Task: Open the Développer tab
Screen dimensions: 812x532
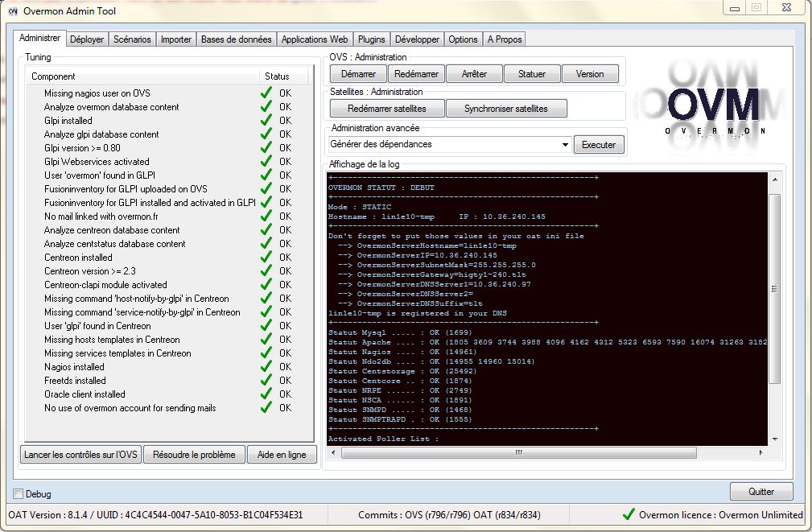Action: click(417, 39)
